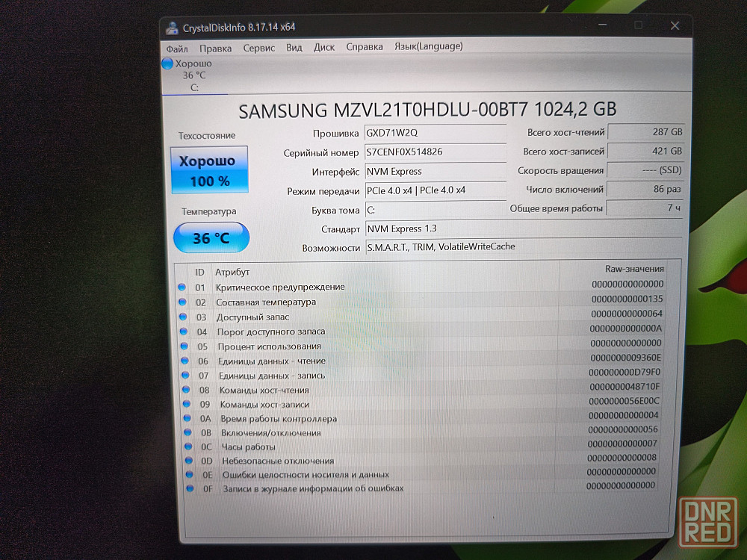Click the status orb for attribute 09
747x560 pixels.
184,404
